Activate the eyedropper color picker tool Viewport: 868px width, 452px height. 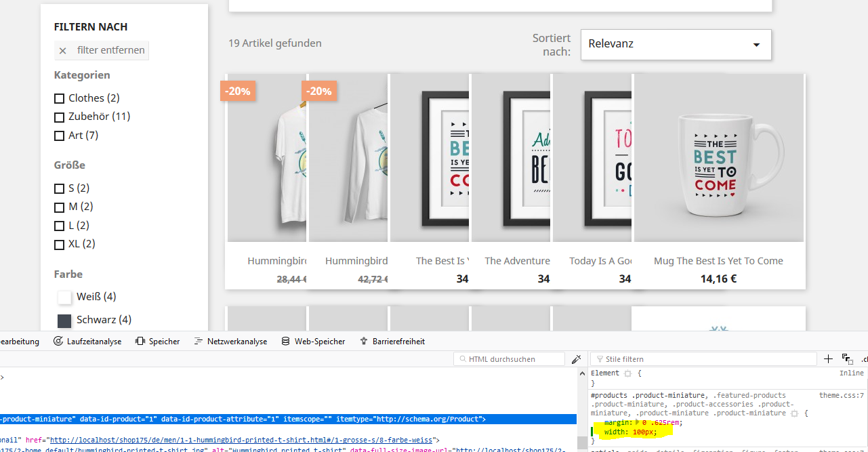[577, 359]
